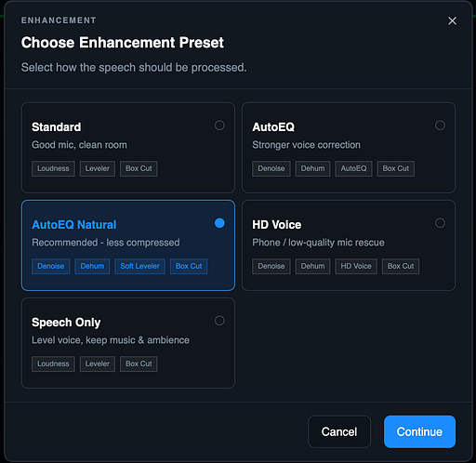The width and height of the screenshot is (476, 463).
Task: Click the AutoEQ tag chip
Action: (x=353, y=168)
